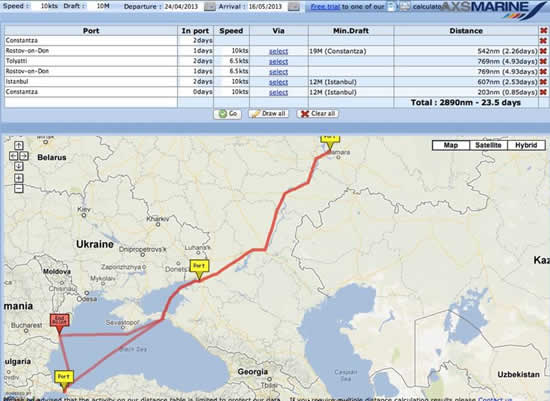Switch map to Satellite view

(488, 145)
